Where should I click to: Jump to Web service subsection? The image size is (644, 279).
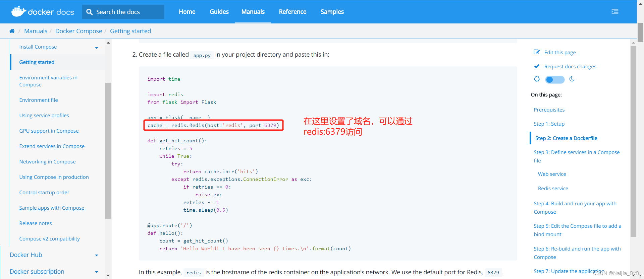pos(552,174)
